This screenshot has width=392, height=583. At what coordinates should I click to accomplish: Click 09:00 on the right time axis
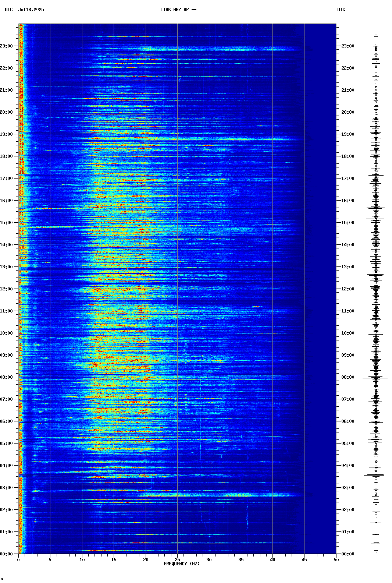(x=348, y=355)
